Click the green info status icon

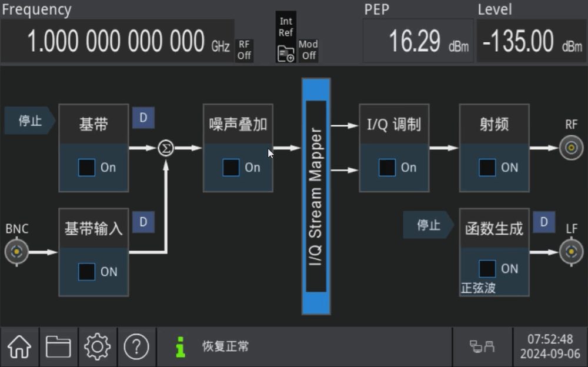(x=181, y=347)
